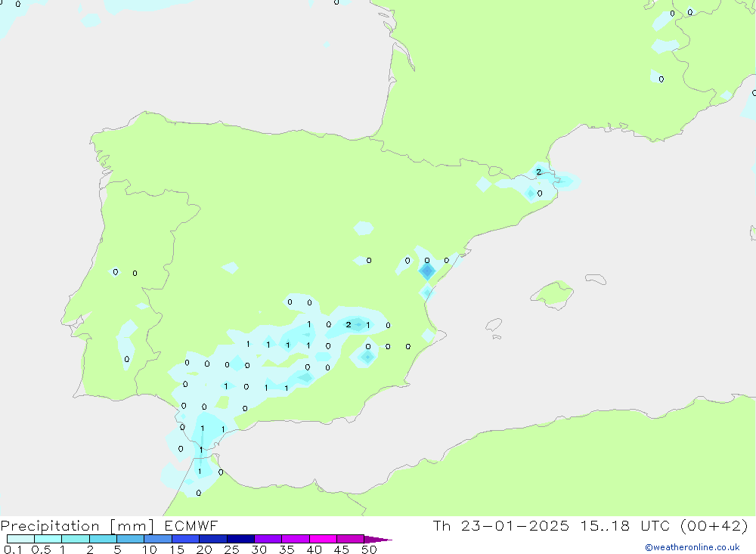
Task: Click the darkest blue diamond precipitation cell
Action: tap(427, 271)
